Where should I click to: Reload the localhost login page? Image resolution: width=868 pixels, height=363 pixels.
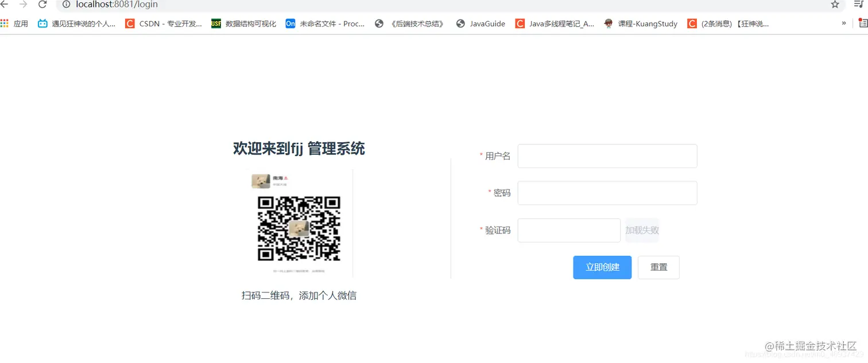coord(42,4)
